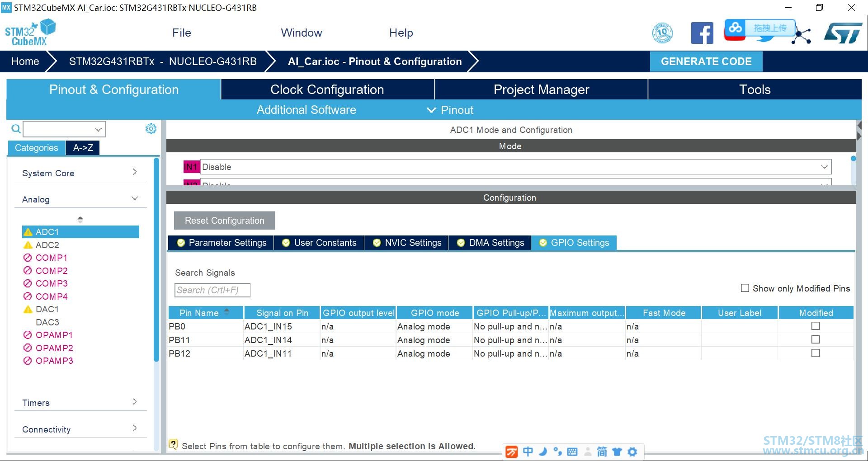
Task: Open input method settings gear
Action: pos(632,452)
